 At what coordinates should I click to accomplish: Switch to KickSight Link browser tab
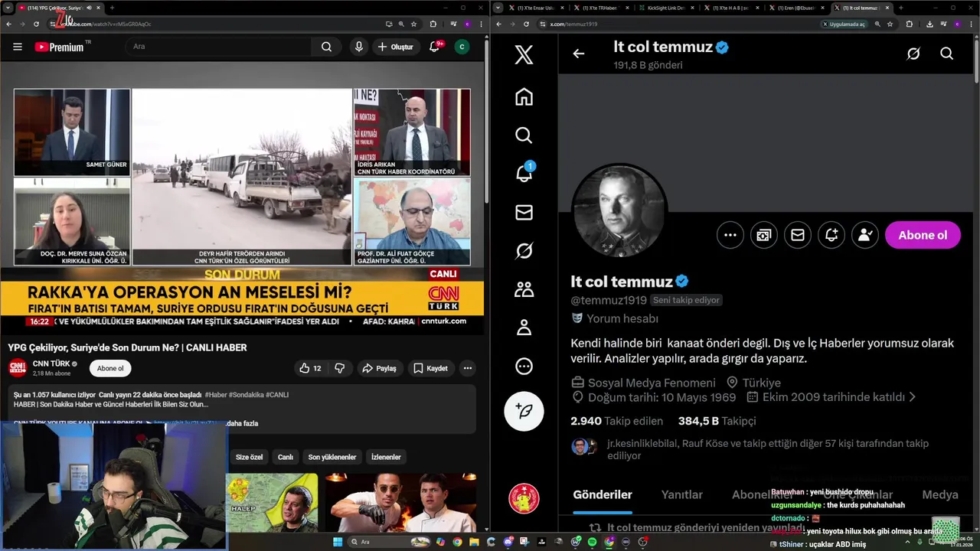(668, 8)
